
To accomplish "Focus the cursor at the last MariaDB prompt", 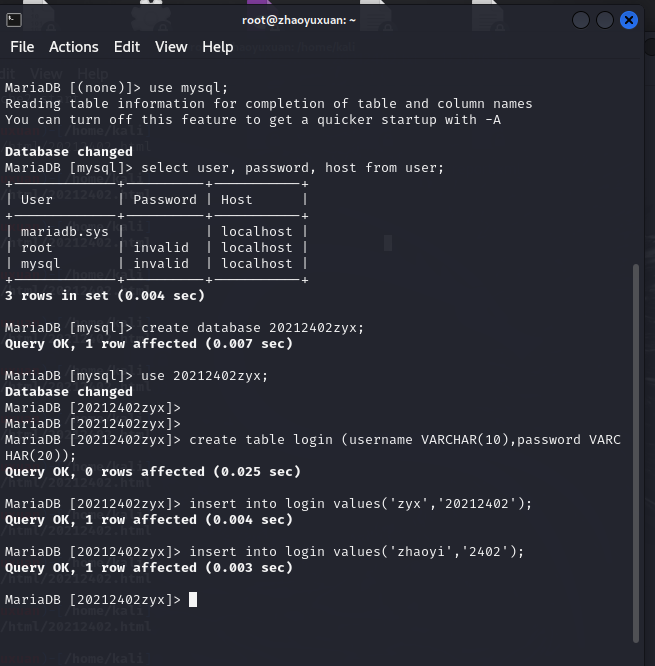I will click(193, 599).
